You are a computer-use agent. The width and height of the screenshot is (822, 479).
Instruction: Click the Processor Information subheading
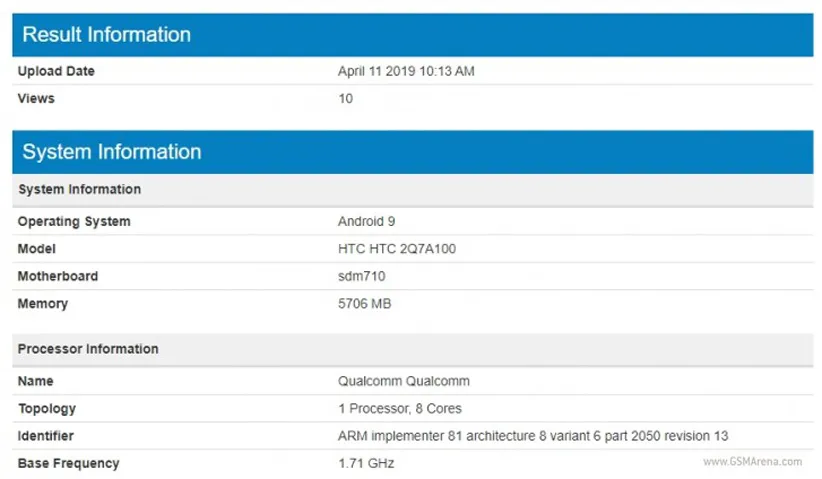coord(88,349)
